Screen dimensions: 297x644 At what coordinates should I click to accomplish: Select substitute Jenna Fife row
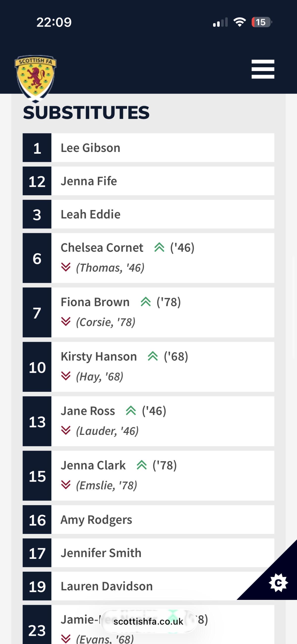pyautogui.click(x=148, y=181)
